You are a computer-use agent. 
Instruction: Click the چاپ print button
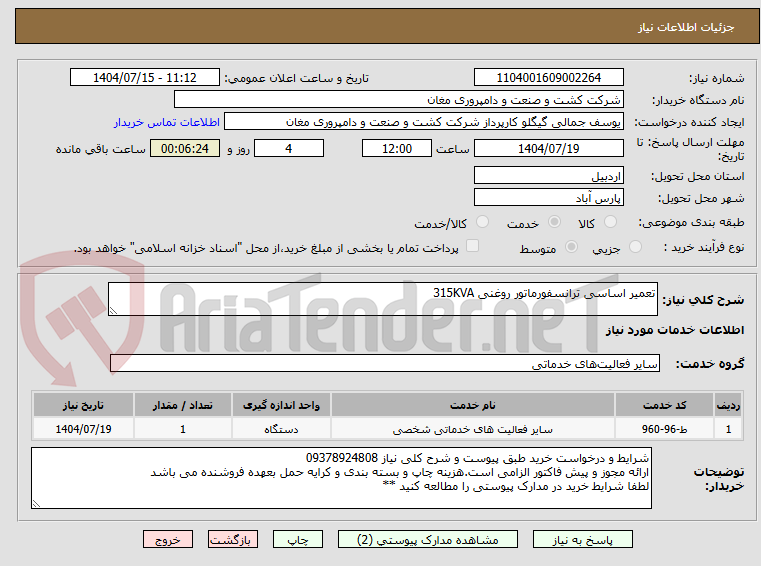298,539
